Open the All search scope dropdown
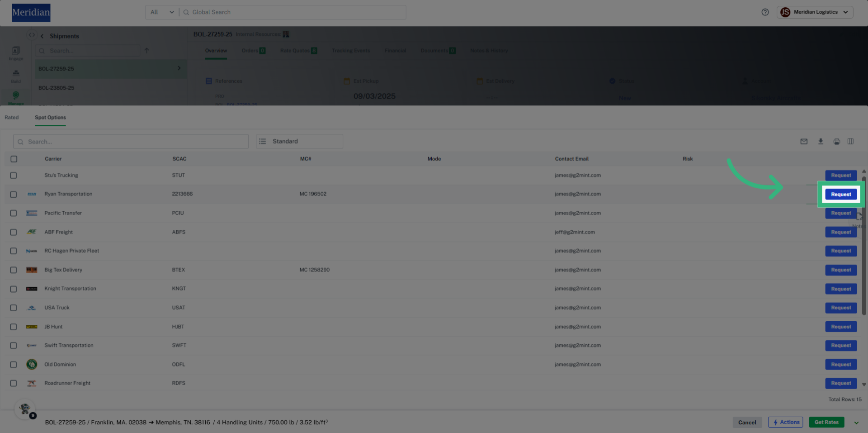The image size is (868, 433). click(162, 12)
